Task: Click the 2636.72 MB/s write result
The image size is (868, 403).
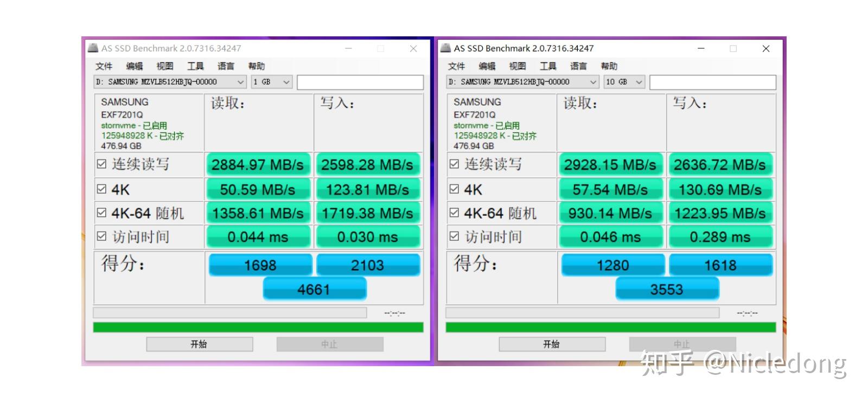Action: click(720, 164)
